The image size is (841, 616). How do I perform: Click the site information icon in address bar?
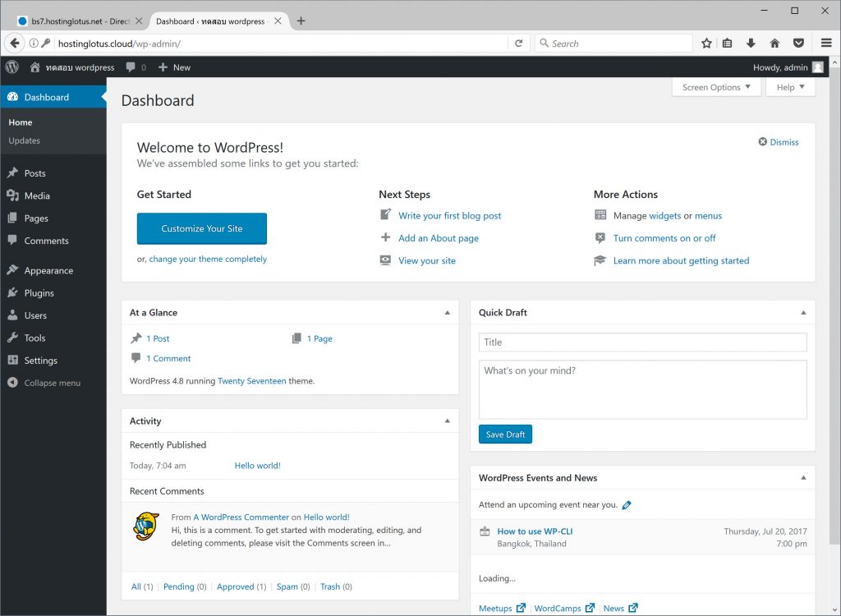point(34,44)
